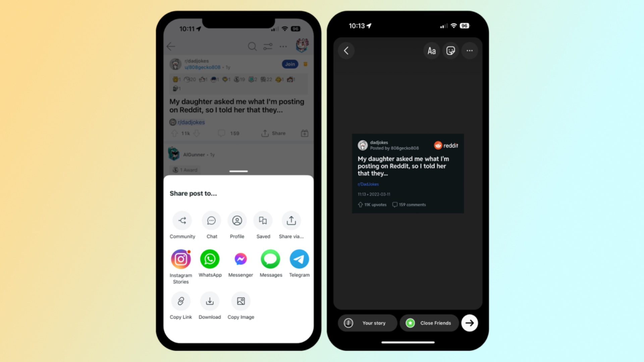Expand the Instagram story overflow menu

click(469, 51)
